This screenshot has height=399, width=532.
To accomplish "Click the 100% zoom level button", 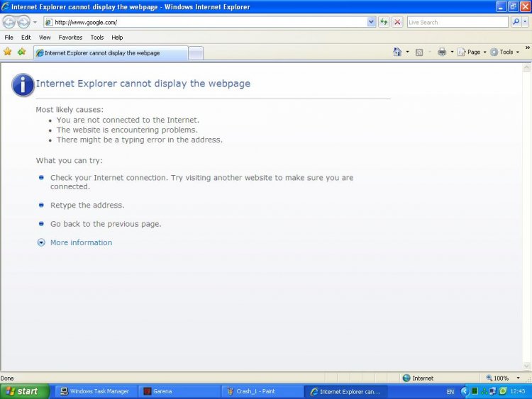I will coord(497,378).
